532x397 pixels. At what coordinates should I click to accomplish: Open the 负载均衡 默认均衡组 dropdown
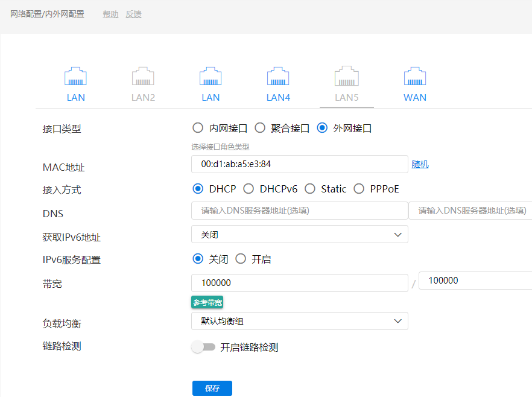click(x=299, y=321)
